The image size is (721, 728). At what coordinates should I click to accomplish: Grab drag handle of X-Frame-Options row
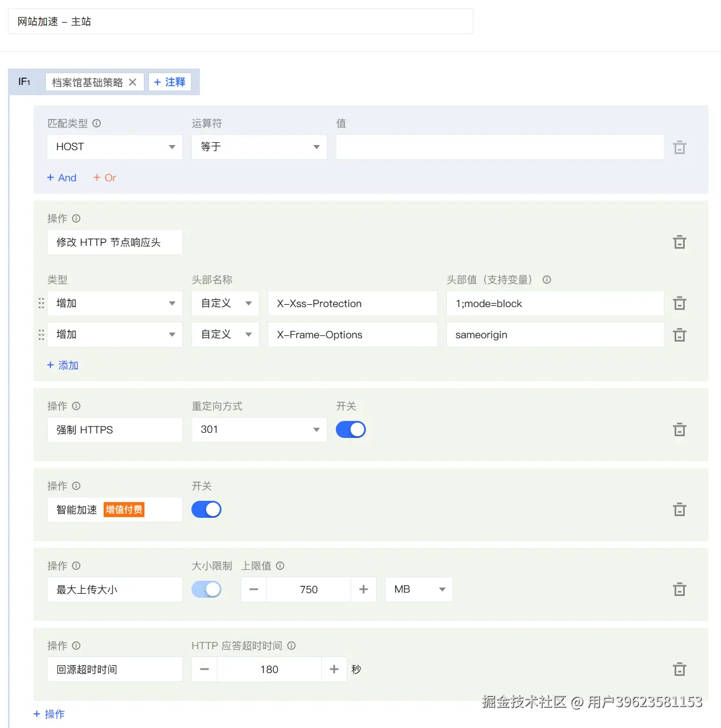41,335
